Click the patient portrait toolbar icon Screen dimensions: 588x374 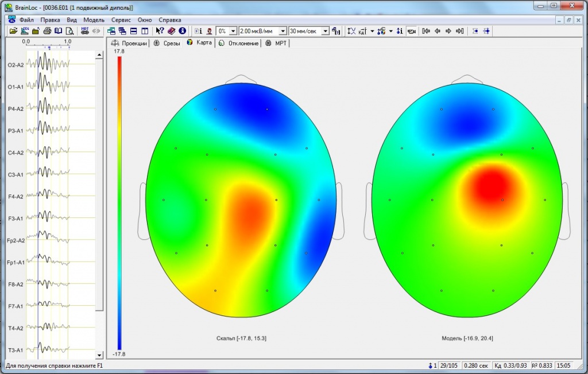pos(209,31)
